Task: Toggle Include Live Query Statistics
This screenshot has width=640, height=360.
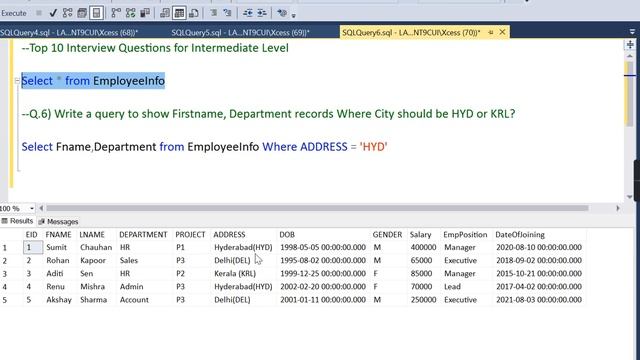Action: pyautogui.click(x=131, y=13)
